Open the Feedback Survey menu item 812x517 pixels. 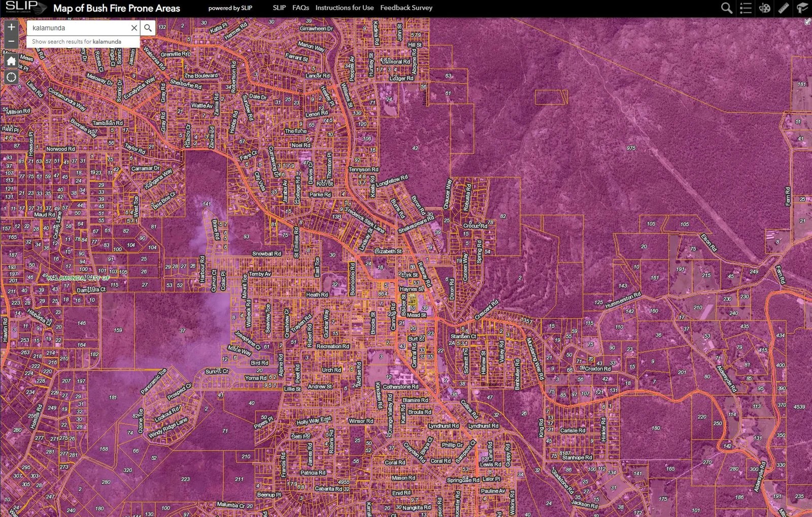pyautogui.click(x=406, y=8)
